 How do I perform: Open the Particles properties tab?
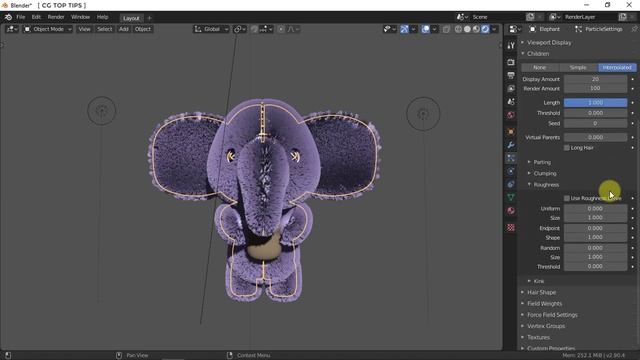pos(511,158)
